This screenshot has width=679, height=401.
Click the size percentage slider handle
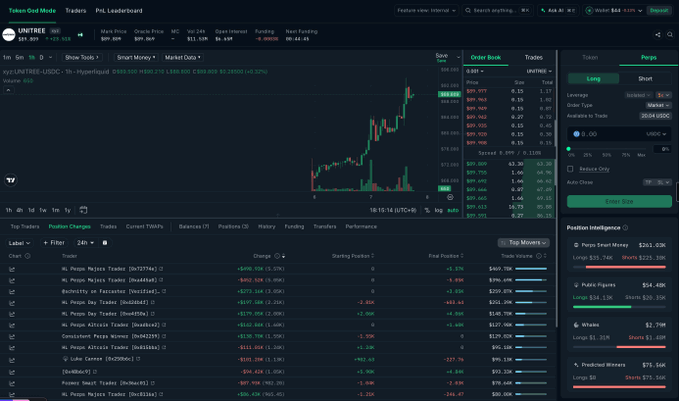[x=569, y=149]
